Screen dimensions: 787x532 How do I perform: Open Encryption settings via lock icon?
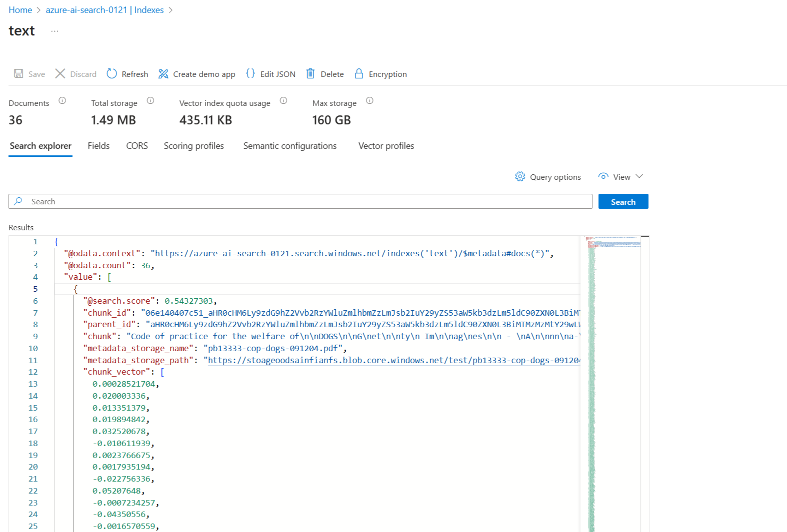tap(358, 74)
